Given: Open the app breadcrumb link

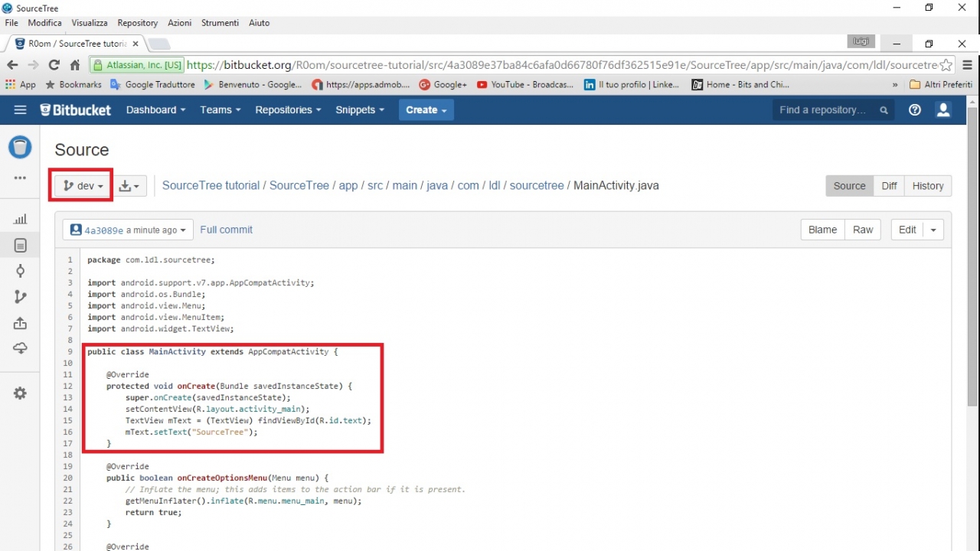Looking at the screenshot, I should [348, 185].
